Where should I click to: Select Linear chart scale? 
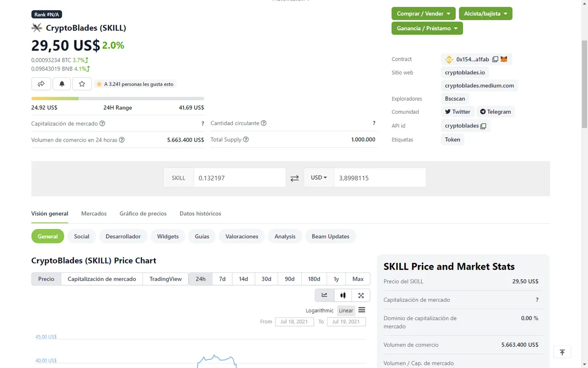(x=346, y=310)
